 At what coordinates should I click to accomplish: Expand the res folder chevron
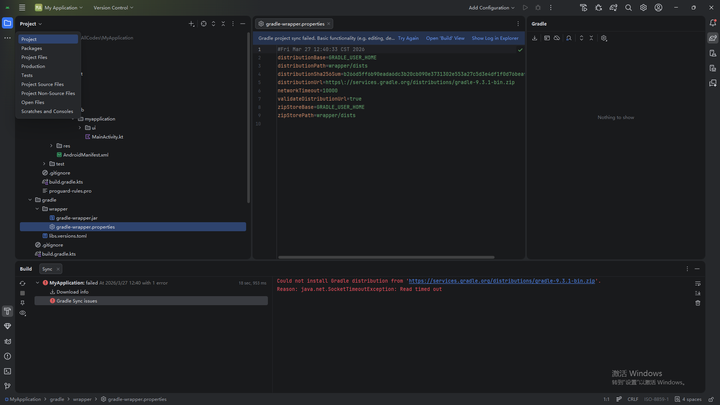pyautogui.click(x=51, y=146)
